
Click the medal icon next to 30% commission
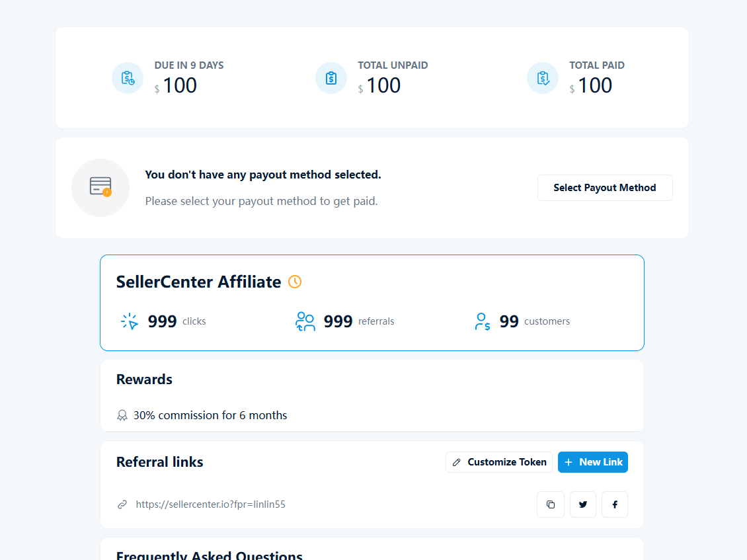(122, 415)
